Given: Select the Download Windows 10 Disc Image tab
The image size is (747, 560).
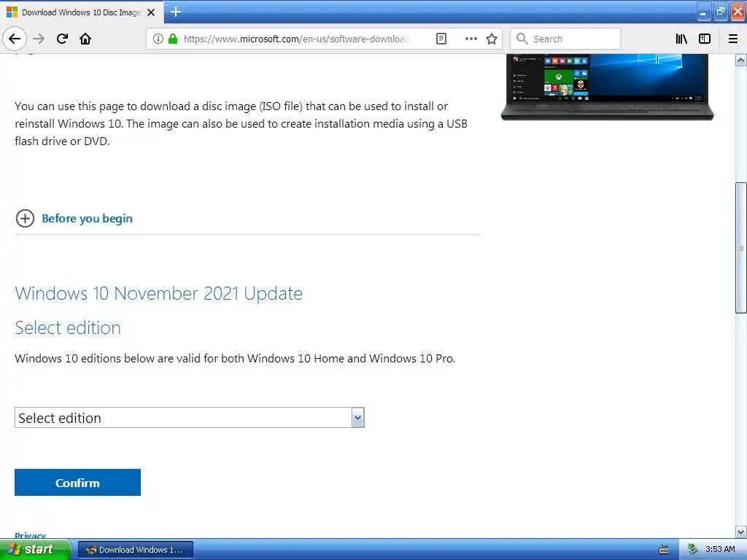Looking at the screenshot, I should [82, 12].
